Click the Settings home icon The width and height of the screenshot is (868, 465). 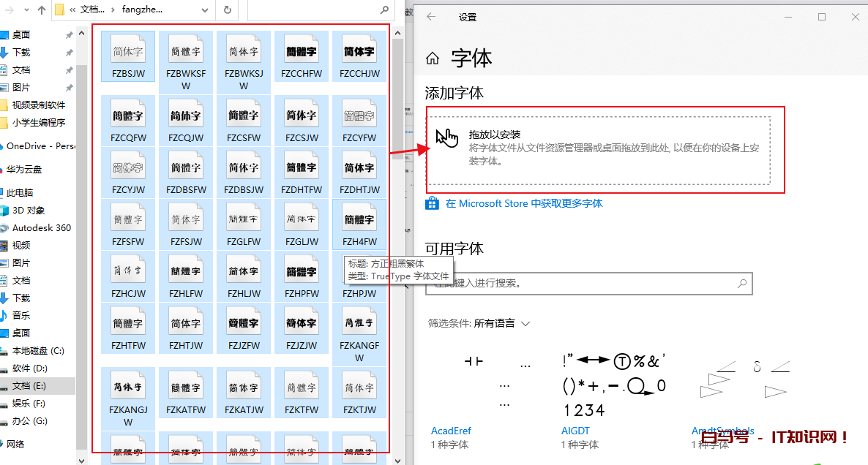[433, 59]
